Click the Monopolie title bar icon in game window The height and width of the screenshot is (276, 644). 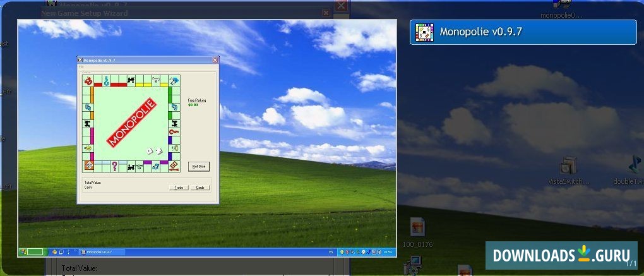click(80, 60)
